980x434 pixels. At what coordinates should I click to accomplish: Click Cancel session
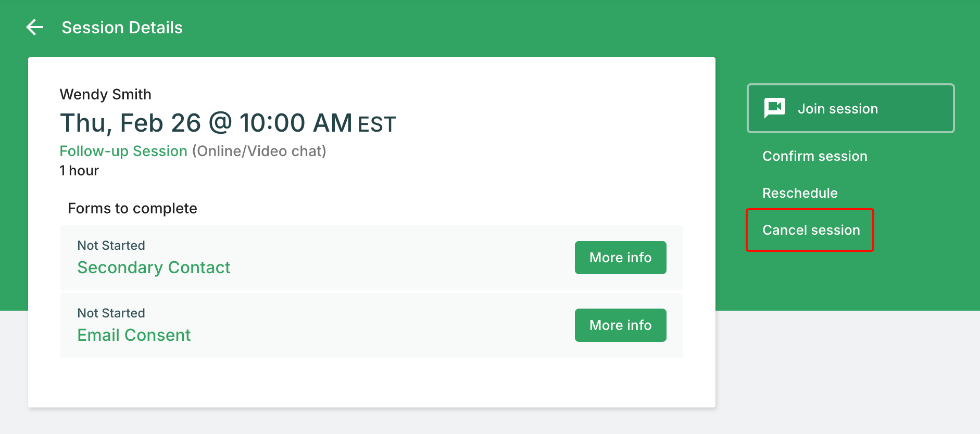tap(811, 230)
